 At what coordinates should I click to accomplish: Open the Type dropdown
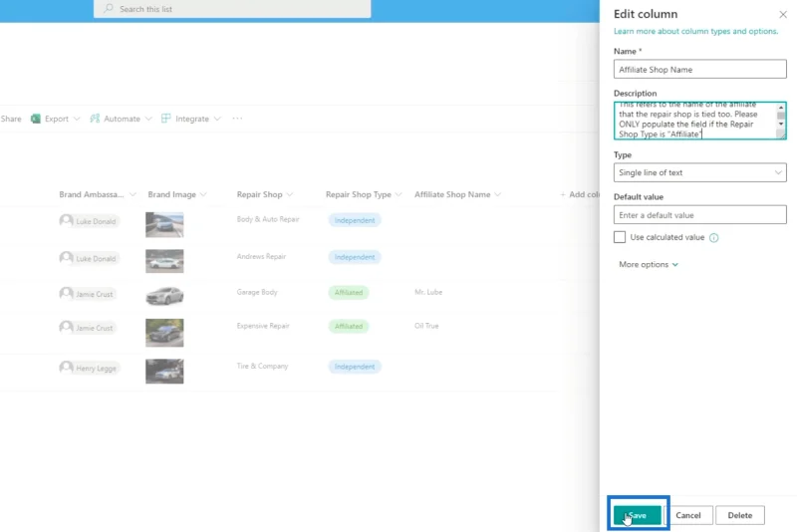[699, 172]
